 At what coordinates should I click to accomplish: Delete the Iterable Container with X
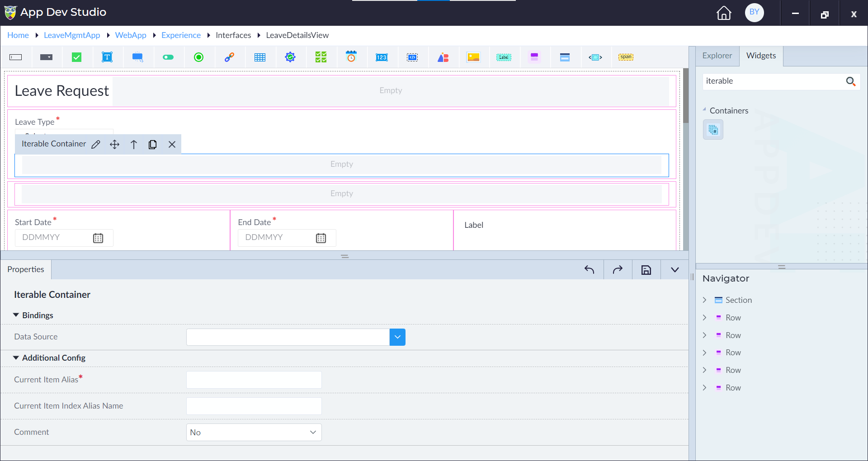click(172, 145)
